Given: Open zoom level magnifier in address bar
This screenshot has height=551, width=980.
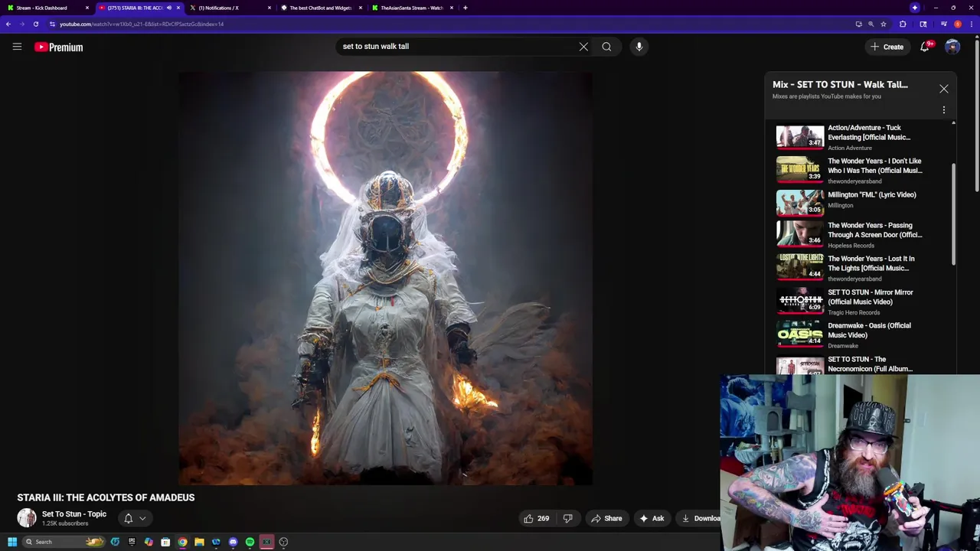Looking at the screenshot, I should [x=871, y=24].
